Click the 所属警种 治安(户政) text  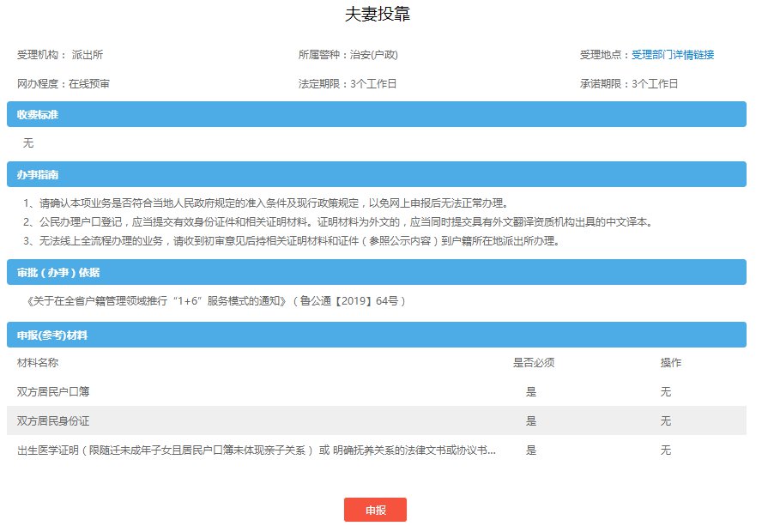pos(348,55)
